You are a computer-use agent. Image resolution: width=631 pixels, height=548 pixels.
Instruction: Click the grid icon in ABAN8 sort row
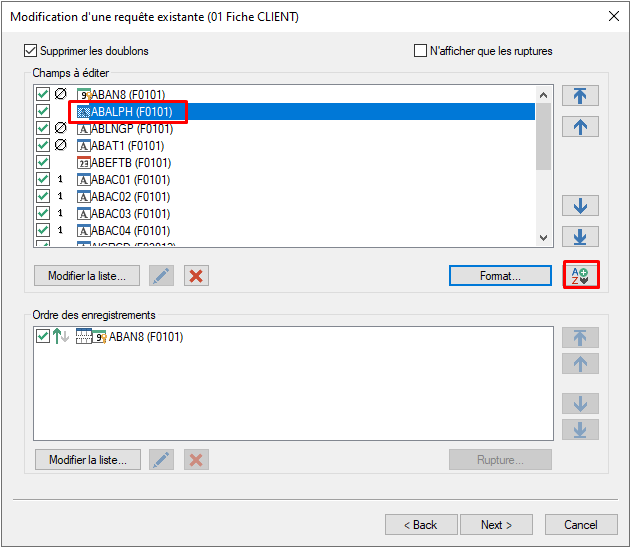(84, 336)
